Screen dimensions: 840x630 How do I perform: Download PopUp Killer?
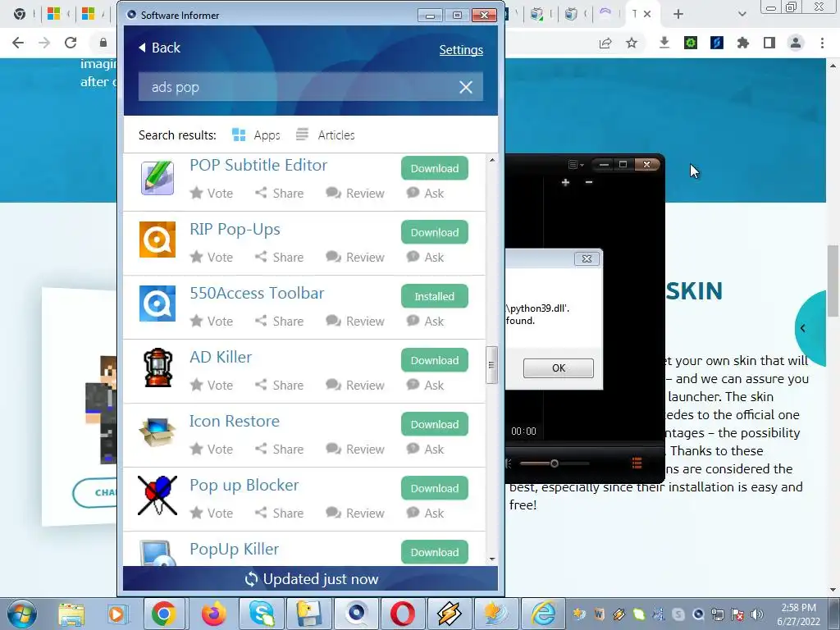435,552
